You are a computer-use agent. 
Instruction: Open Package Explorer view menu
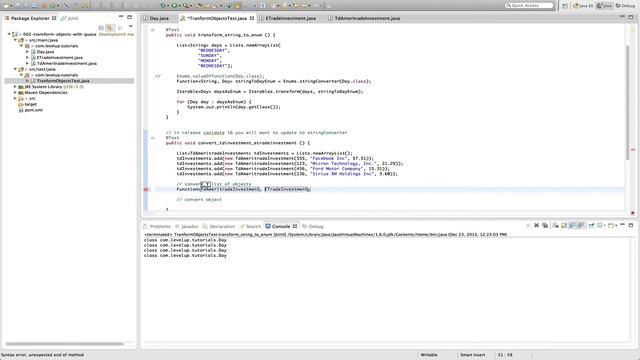(x=131, y=27)
